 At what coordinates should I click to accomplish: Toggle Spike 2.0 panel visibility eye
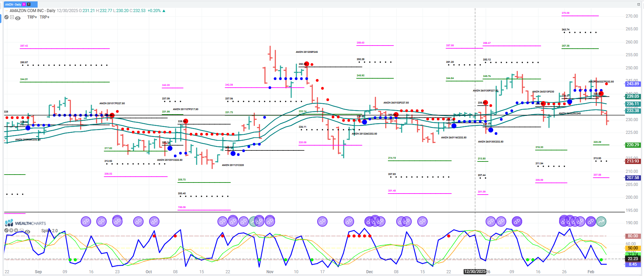pyautogui.click(x=28, y=231)
